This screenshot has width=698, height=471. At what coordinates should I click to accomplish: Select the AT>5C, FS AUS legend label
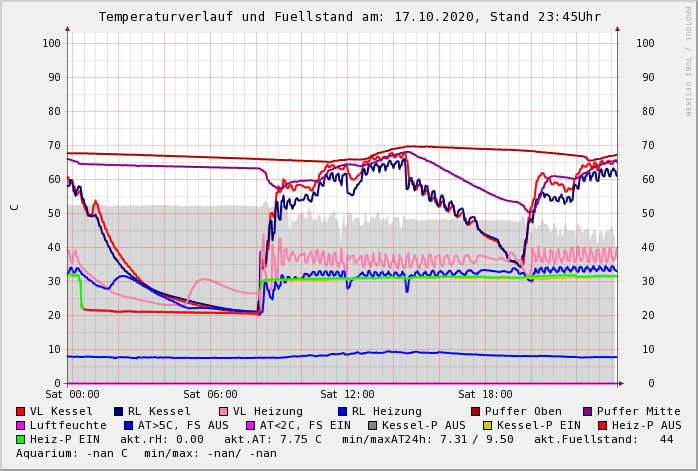pos(183,426)
